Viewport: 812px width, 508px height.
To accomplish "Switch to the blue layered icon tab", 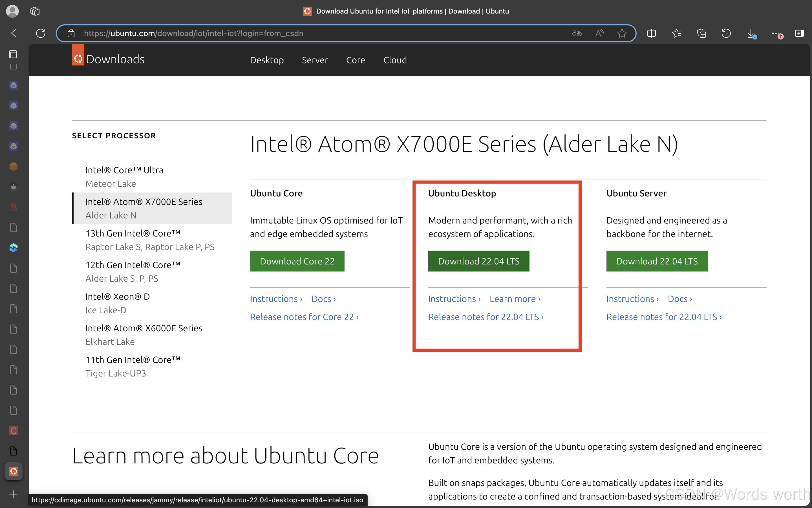I will [14, 248].
